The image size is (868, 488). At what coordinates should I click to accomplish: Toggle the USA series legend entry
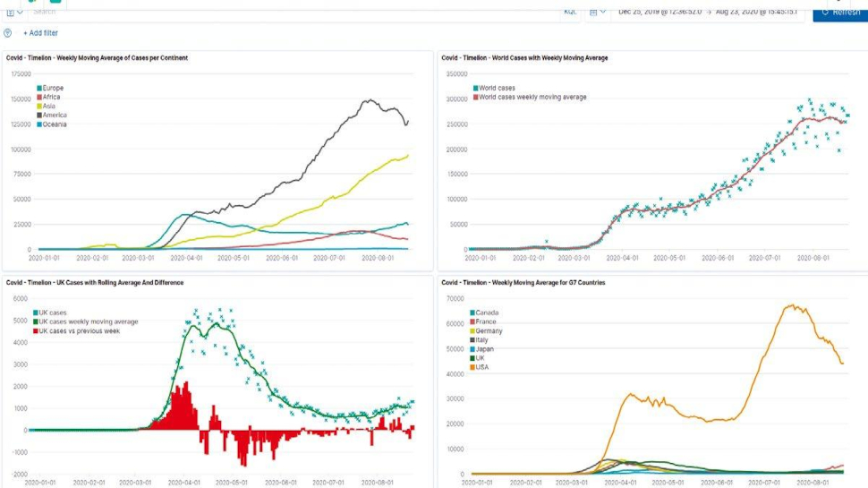(480, 367)
